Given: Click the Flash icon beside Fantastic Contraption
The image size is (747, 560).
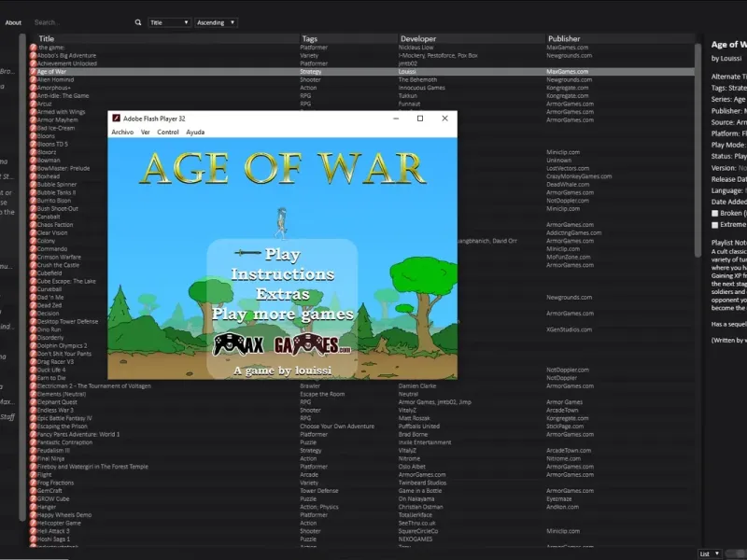Looking at the screenshot, I should pos(33,442).
